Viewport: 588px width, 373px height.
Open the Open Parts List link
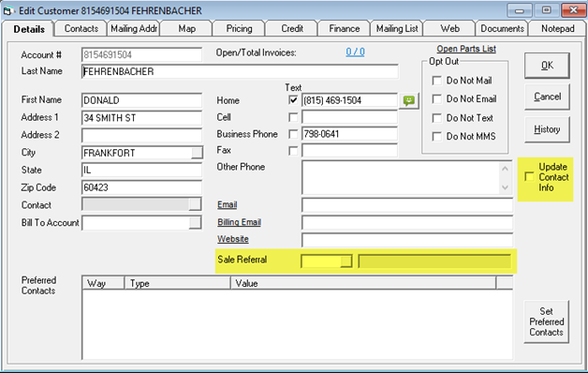click(x=466, y=49)
